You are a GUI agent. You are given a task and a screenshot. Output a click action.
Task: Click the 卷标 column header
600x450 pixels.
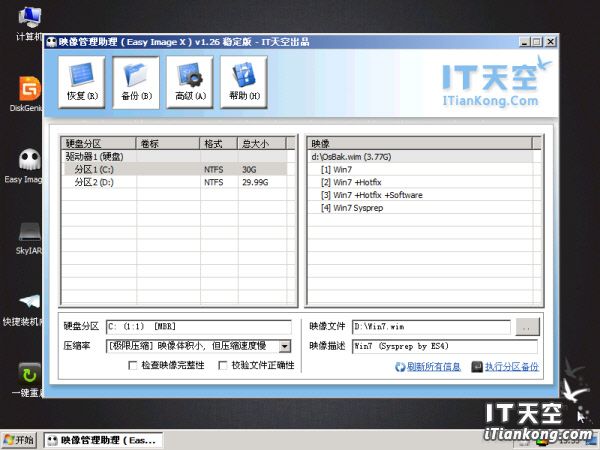click(x=168, y=143)
